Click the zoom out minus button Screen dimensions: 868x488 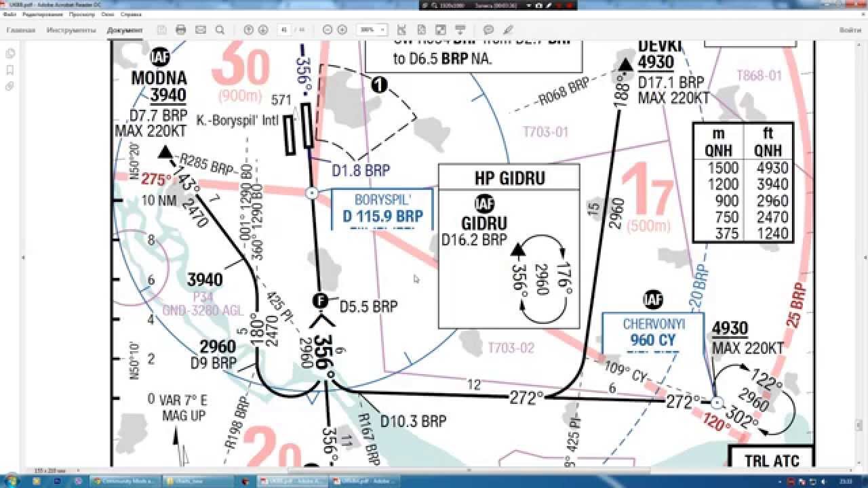[328, 30]
